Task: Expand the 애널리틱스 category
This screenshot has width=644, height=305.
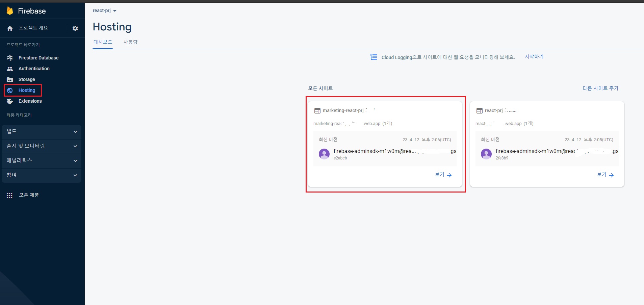Action: (42, 161)
